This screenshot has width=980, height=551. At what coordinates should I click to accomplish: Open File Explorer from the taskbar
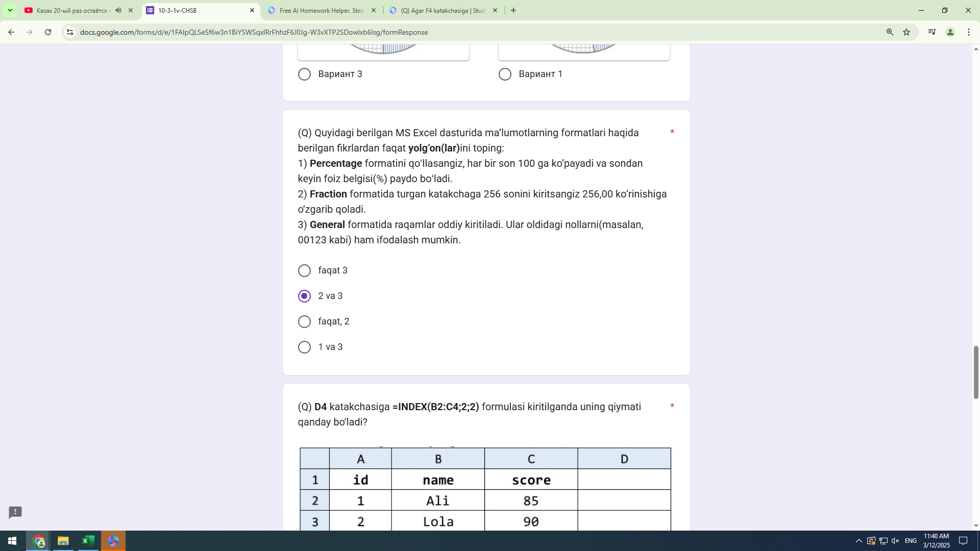(63, 540)
